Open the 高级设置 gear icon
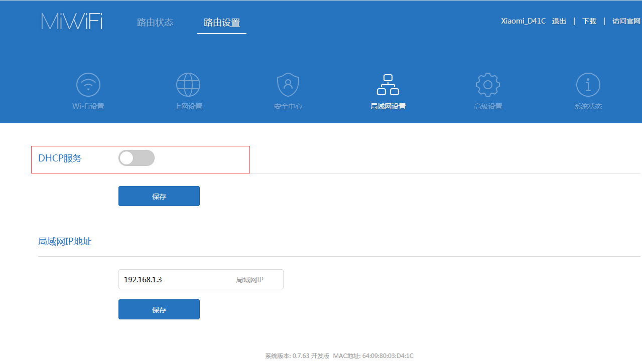The image size is (642, 364). tap(488, 85)
